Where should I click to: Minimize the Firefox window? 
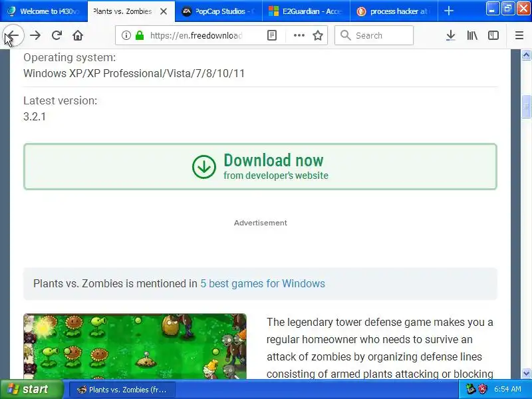[x=492, y=9]
